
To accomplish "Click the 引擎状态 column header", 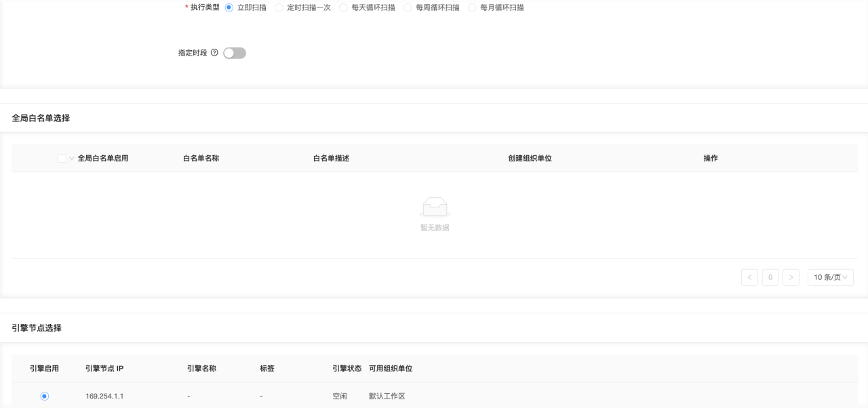I will [347, 369].
